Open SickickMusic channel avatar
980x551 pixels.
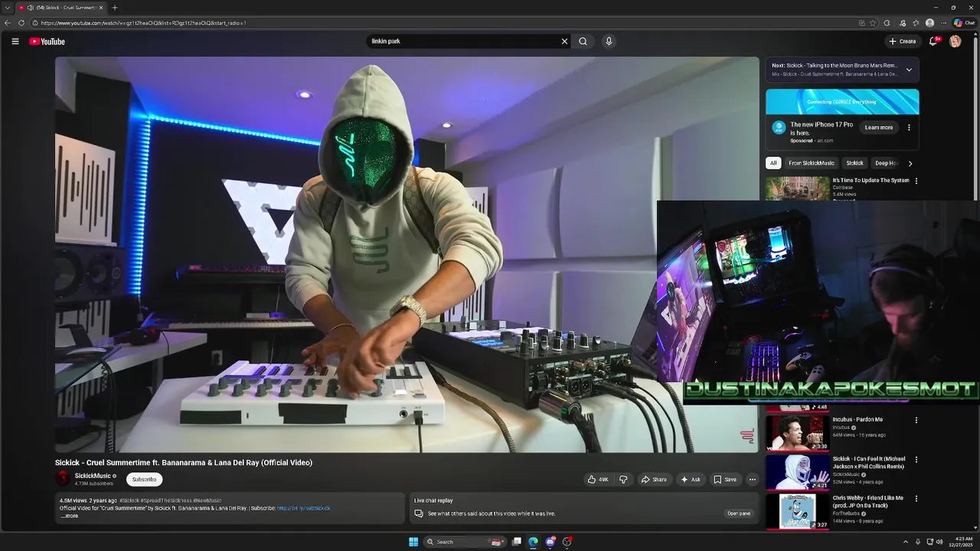click(x=64, y=479)
